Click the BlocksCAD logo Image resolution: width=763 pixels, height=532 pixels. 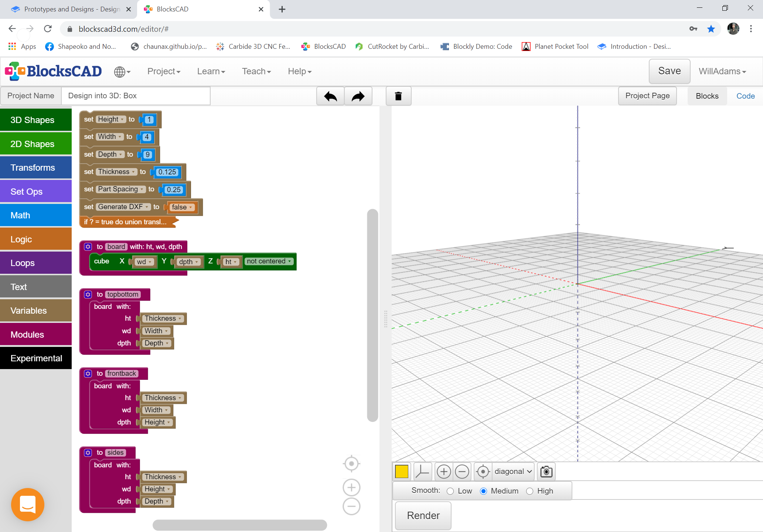click(x=53, y=71)
